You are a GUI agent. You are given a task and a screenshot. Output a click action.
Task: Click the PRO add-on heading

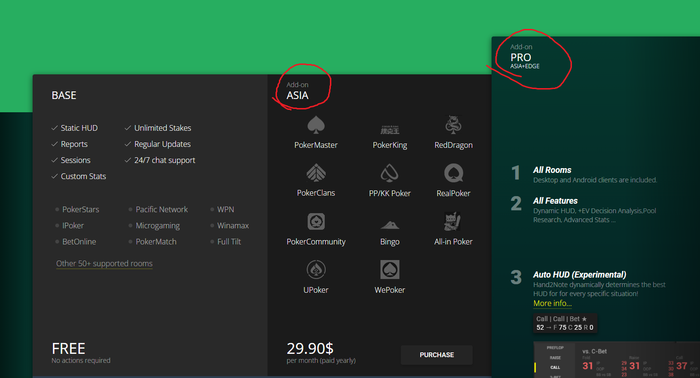(x=521, y=57)
